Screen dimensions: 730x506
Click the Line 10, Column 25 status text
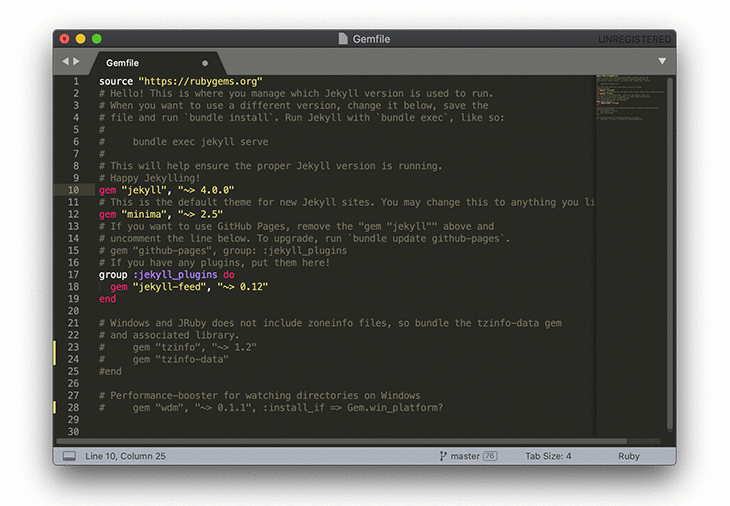125,456
